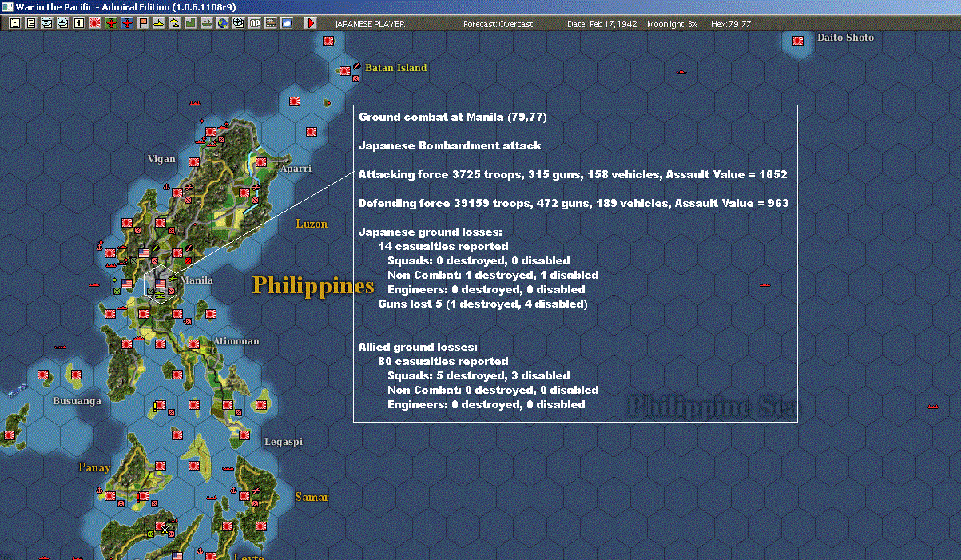961x560 pixels.
Task: Click the 'Luzon' map label
Action: point(312,224)
